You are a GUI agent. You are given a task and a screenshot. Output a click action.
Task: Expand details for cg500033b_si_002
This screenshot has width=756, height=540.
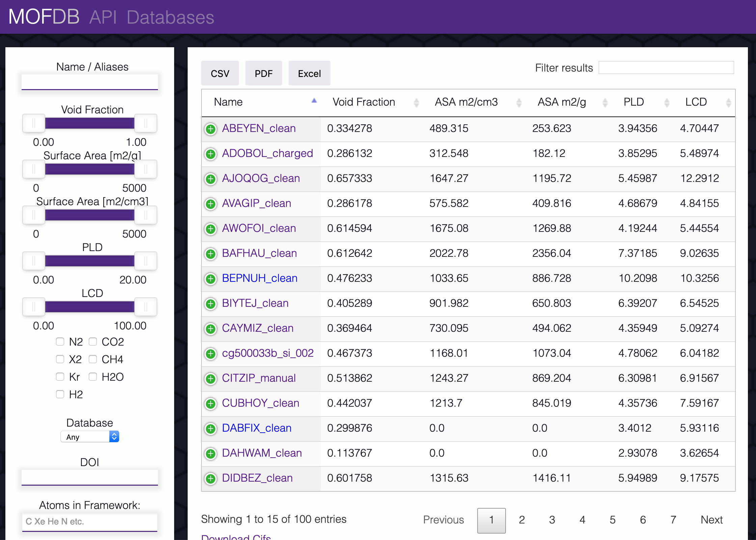pyautogui.click(x=211, y=354)
